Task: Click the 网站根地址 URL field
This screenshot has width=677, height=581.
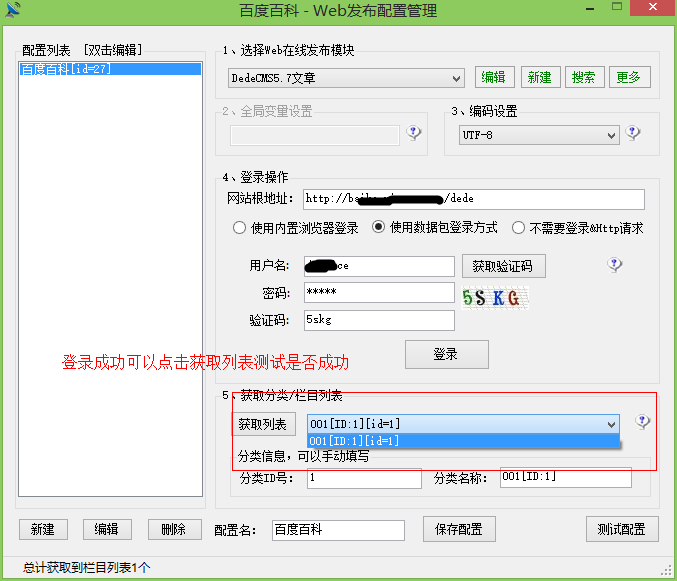Action: [x=472, y=199]
